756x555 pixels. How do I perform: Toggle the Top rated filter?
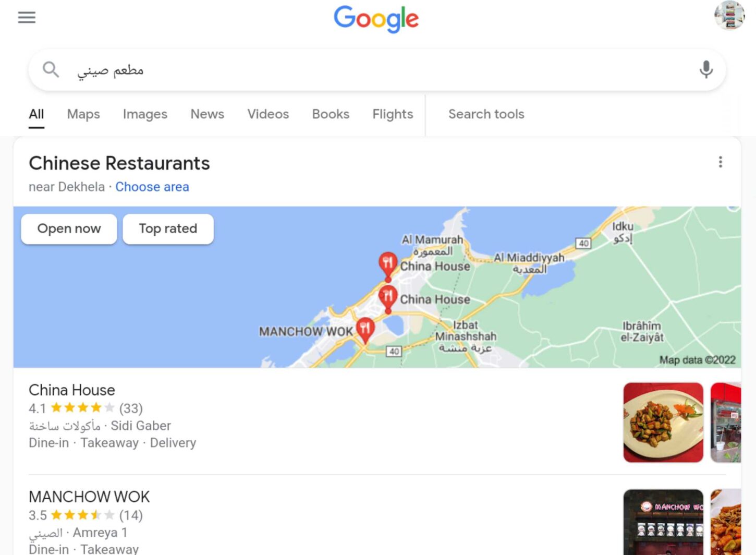click(x=168, y=228)
